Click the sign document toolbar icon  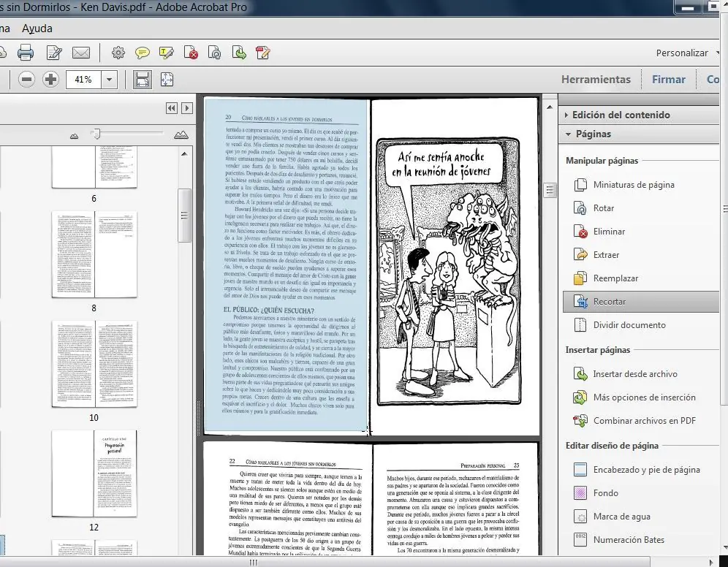click(263, 53)
